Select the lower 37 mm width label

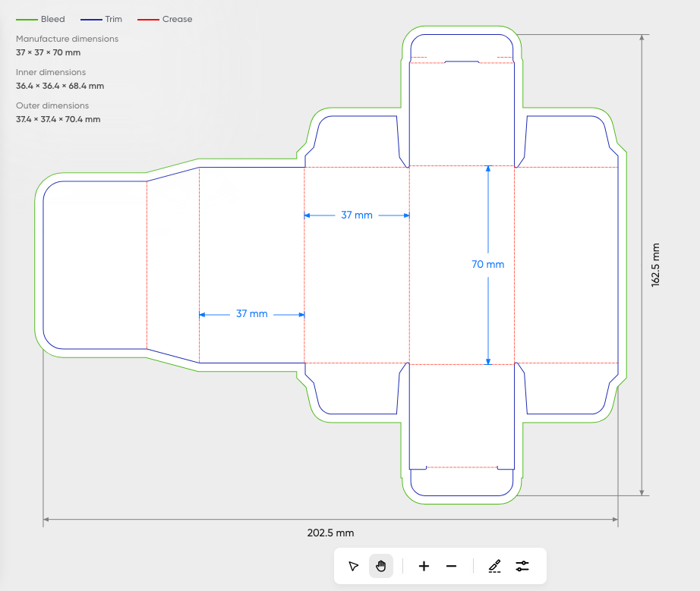tap(252, 314)
